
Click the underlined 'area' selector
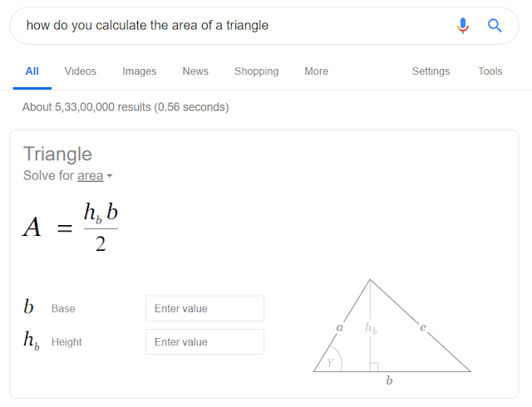(x=91, y=176)
